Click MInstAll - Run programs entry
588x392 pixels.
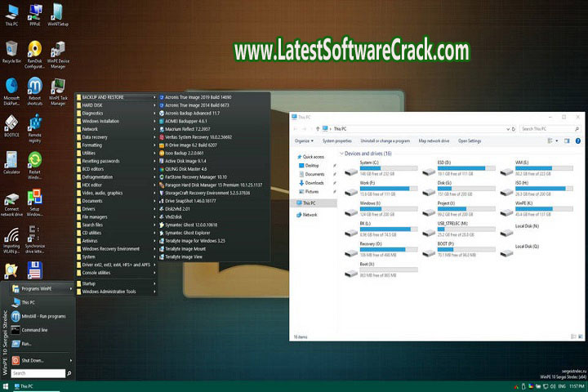[42, 316]
